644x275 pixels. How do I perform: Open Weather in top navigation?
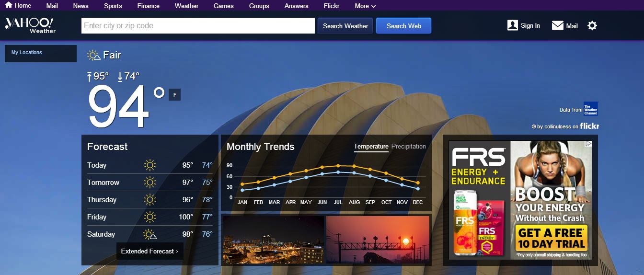tap(186, 6)
